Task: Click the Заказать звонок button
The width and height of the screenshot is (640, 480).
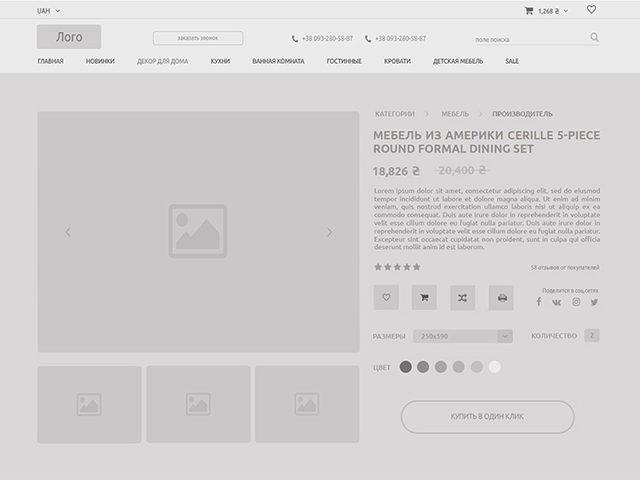Action: click(198, 38)
